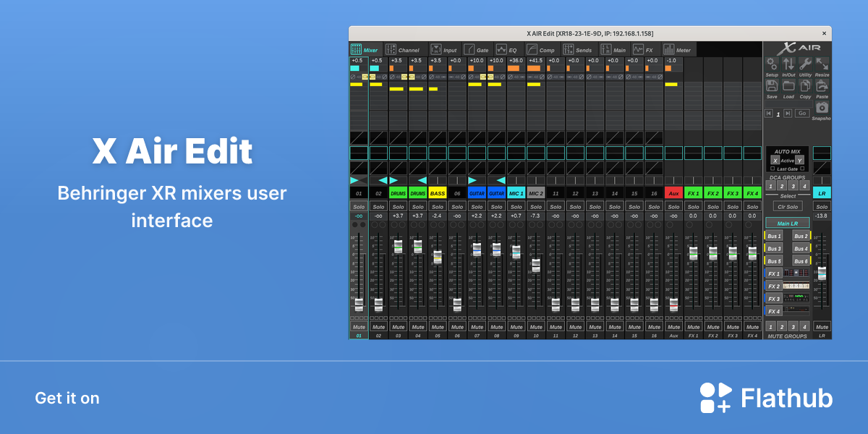The width and height of the screenshot is (868, 434).
Task: Mute the BASS channel
Action: point(437,327)
